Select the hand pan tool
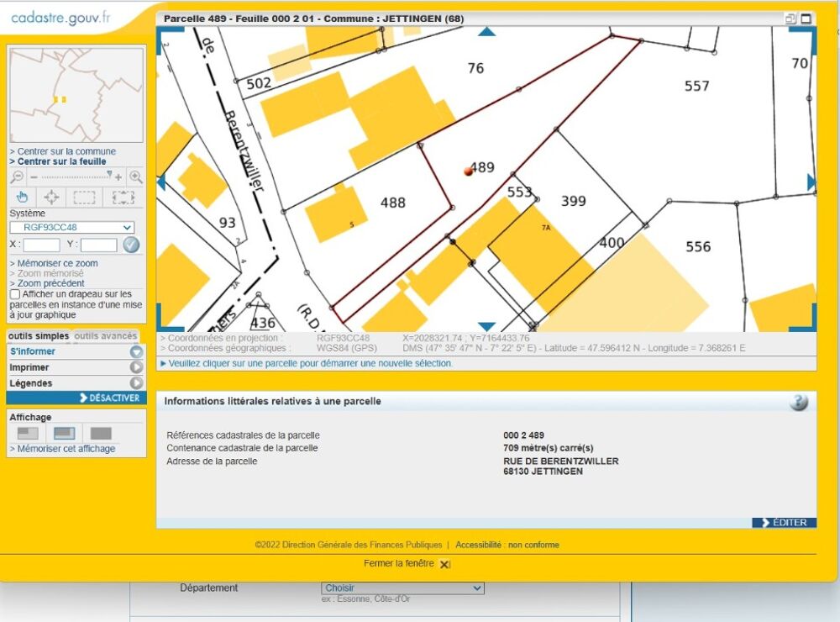 pyautogui.click(x=23, y=198)
